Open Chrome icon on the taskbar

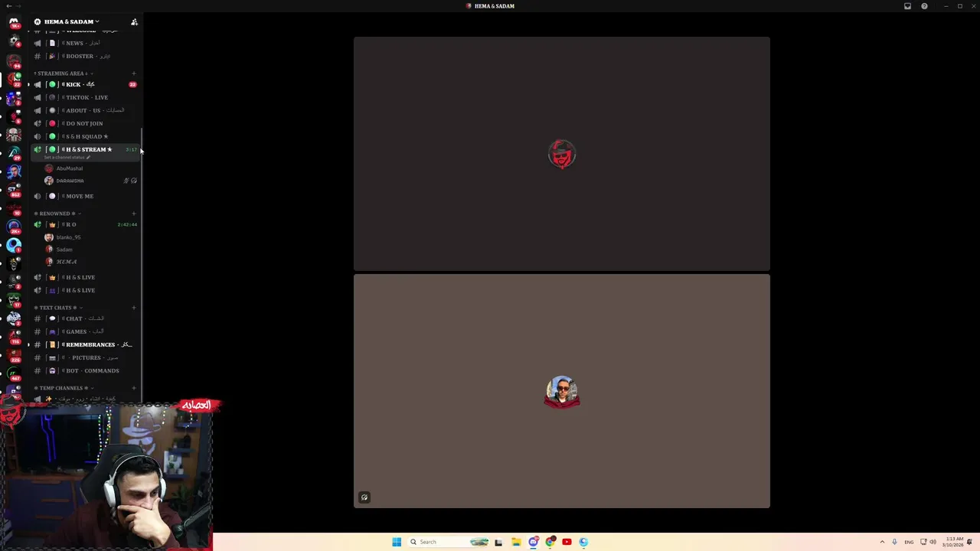coord(550,542)
